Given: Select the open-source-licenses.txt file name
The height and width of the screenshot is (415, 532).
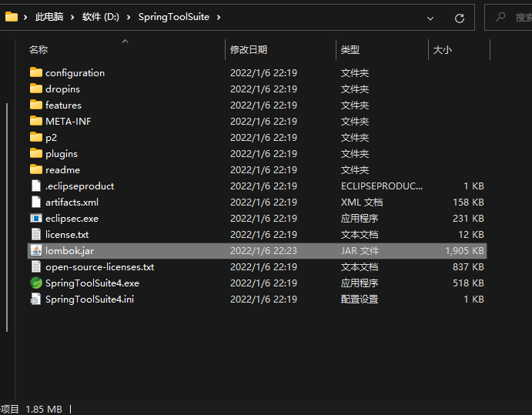Looking at the screenshot, I should pos(100,267).
